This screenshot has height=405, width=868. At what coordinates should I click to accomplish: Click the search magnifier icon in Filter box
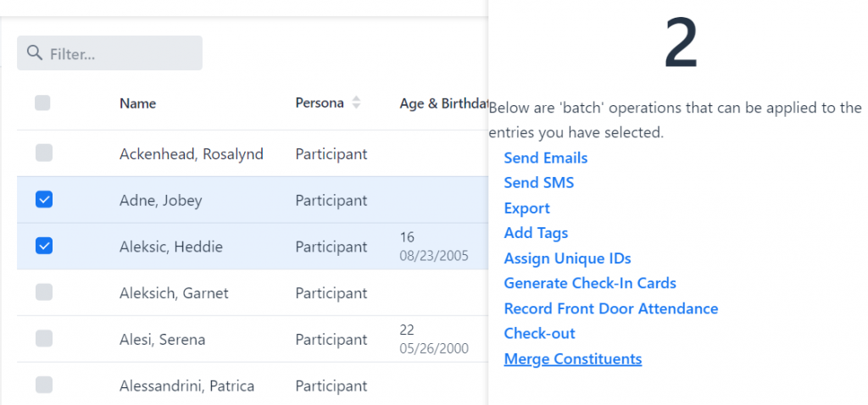(x=35, y=53)
